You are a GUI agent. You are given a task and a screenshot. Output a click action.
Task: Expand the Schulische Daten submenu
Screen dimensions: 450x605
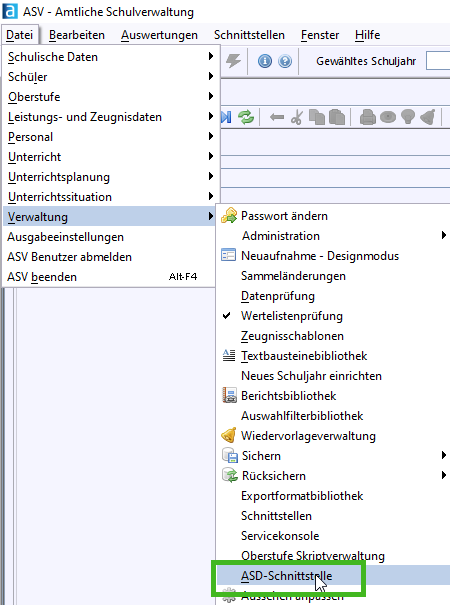111,57
